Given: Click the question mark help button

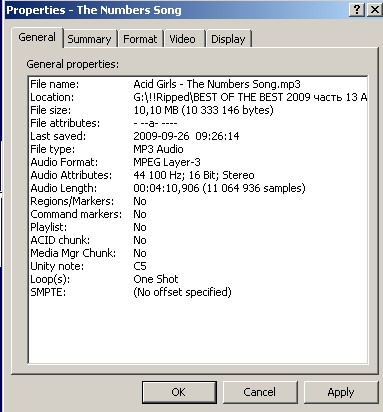Looking at the screenshot, I should [356, 10].
